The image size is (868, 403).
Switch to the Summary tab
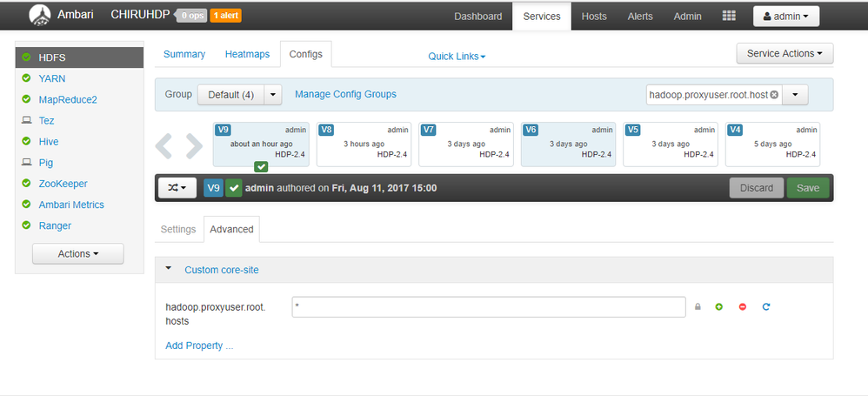tap(184, 54)
